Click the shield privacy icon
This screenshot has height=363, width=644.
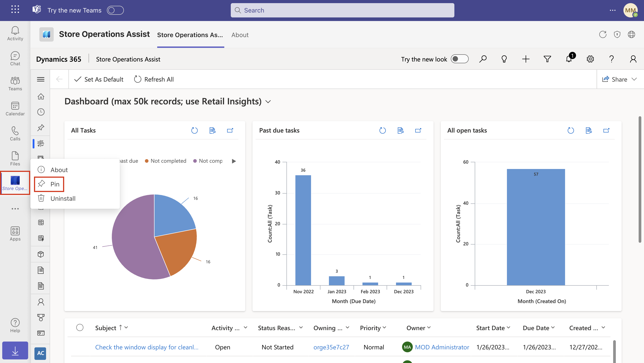pos(617,34)
